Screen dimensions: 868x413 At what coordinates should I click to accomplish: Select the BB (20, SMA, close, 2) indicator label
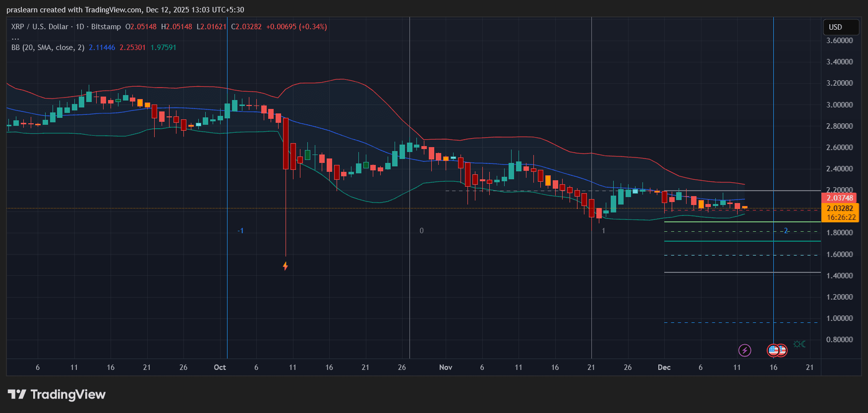click(x=48, y=48)
